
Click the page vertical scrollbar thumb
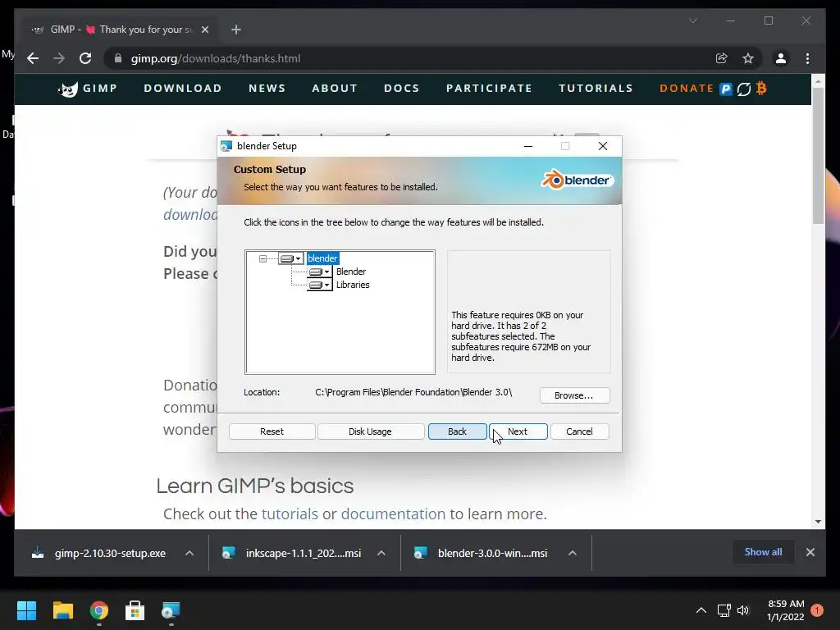(x=818, y=155)
